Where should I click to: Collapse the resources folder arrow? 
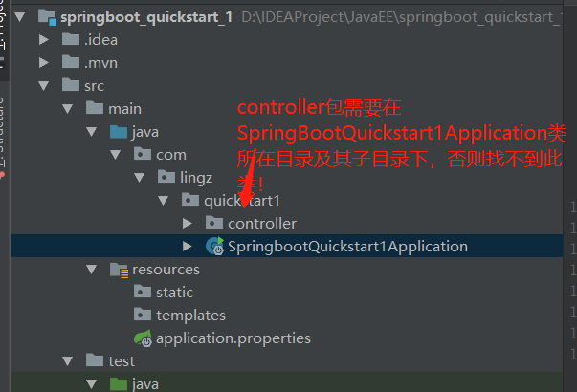92,270
